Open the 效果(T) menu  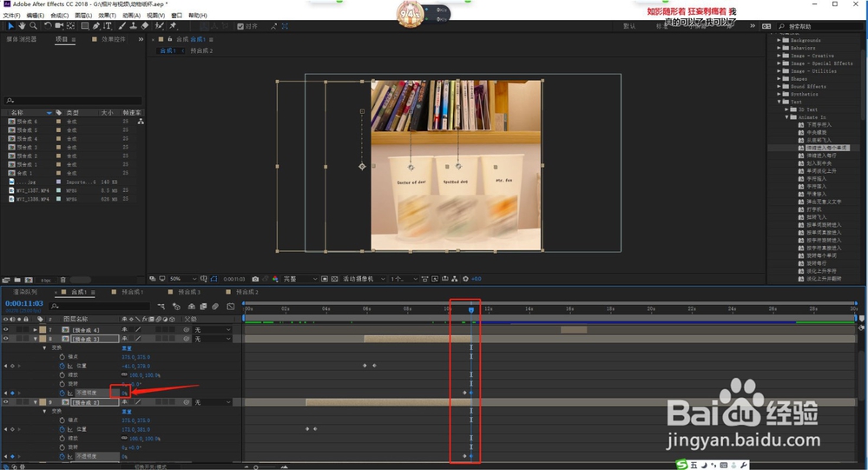[x=108, y=16]
